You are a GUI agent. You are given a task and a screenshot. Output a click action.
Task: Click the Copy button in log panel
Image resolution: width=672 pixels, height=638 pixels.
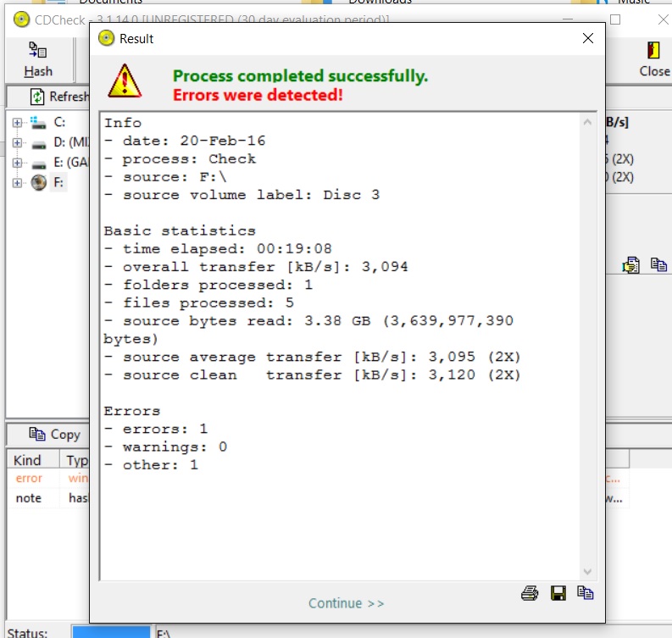pos(53,434)
